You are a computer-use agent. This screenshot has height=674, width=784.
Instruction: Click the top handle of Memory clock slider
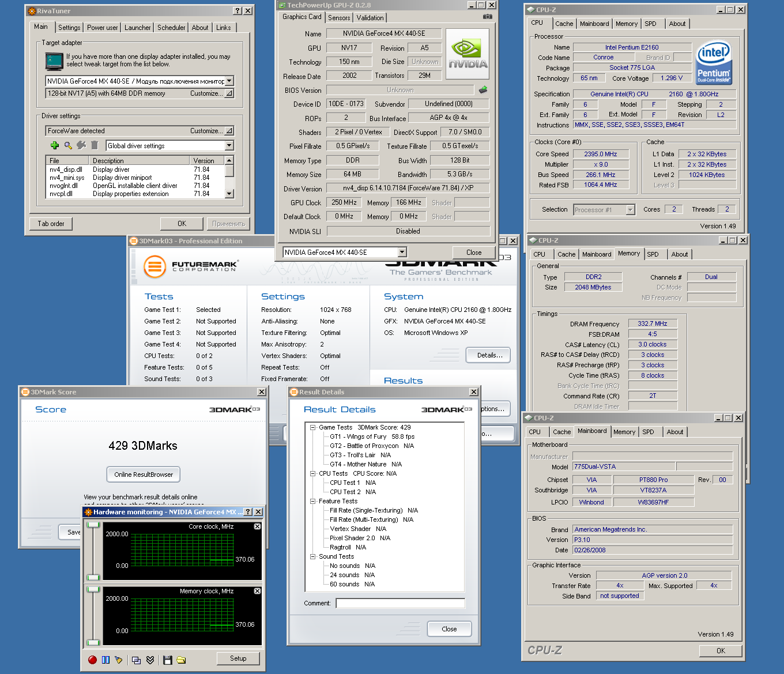click(93, 589)
